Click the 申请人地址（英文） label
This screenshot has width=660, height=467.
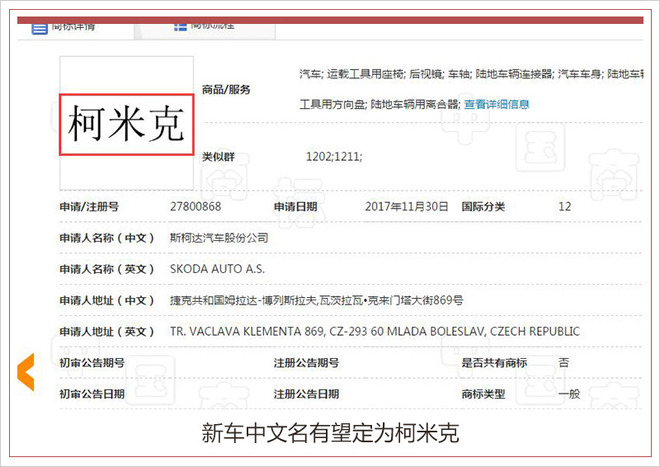(106, 332)
